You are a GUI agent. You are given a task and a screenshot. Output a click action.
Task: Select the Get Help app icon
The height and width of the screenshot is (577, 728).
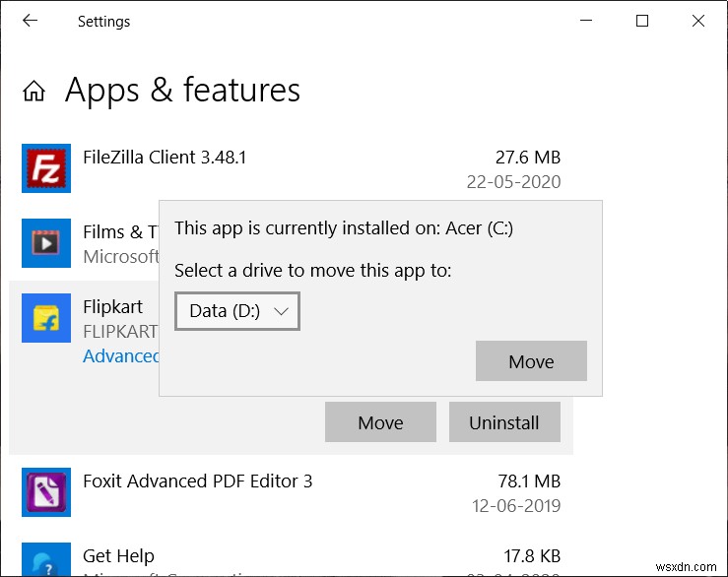point(46,559)
